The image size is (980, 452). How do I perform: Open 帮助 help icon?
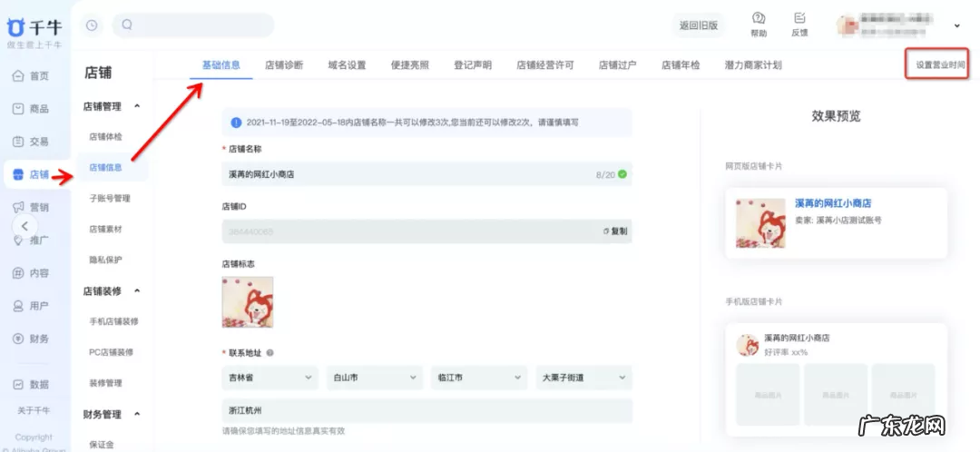click(759, 25)
